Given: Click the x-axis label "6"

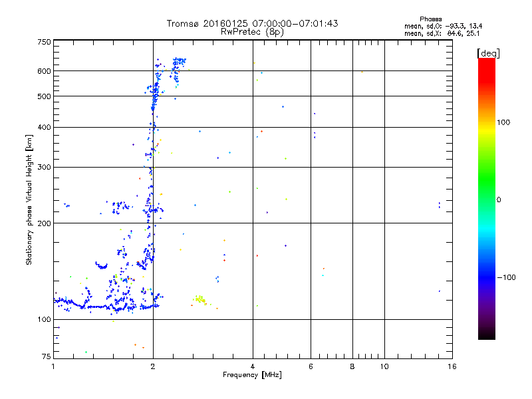Looking at the screenshot, I should coord(311,366).
